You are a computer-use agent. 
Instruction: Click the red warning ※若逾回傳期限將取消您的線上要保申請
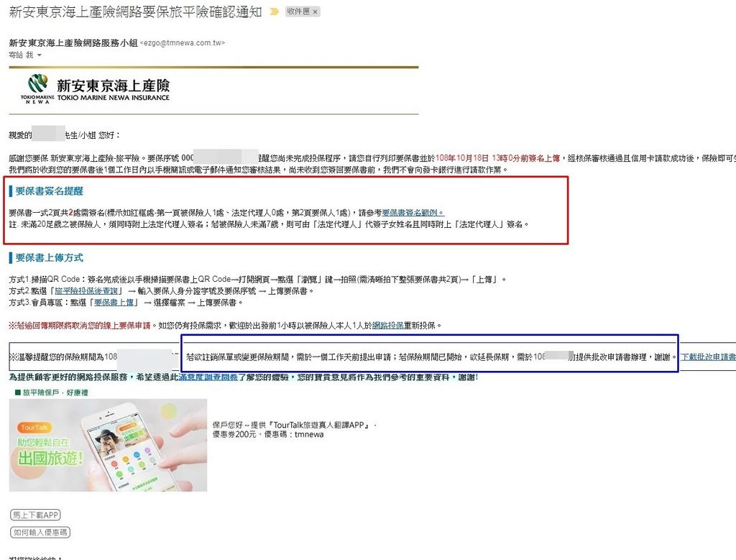tap(80, 326)
